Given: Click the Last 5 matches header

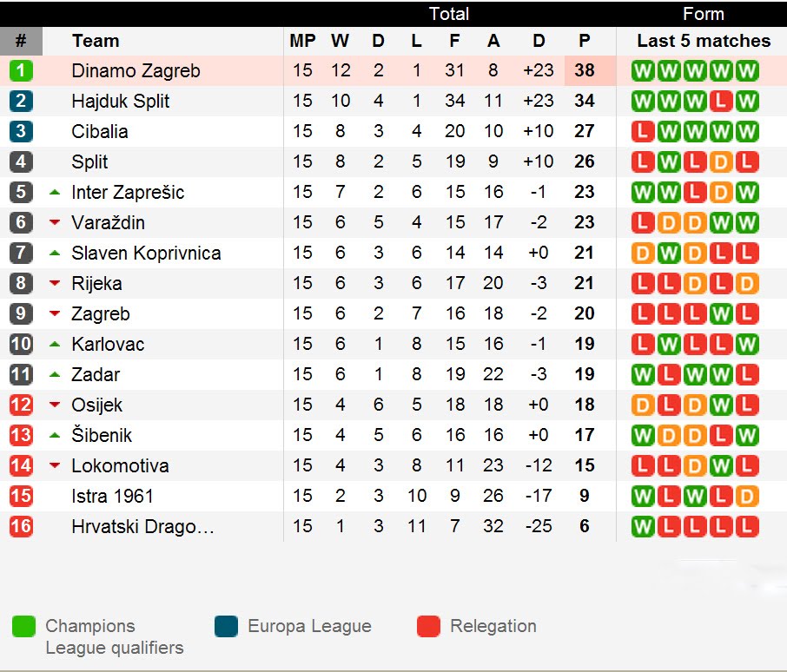Looking at the screenshot, I should point(703,41).
